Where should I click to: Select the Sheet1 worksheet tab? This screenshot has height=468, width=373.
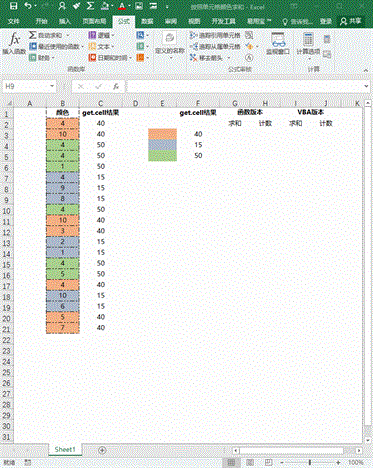pos(65,449)
